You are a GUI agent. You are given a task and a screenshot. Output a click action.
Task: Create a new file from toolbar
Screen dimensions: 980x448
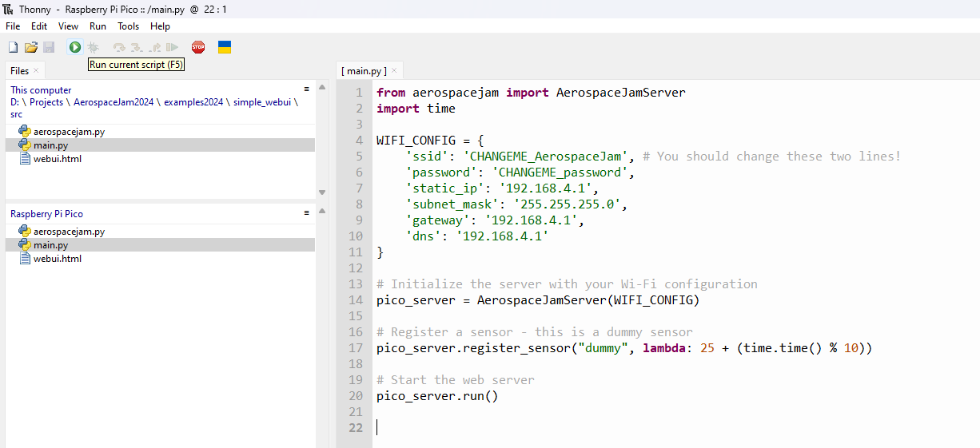point(13,48)
